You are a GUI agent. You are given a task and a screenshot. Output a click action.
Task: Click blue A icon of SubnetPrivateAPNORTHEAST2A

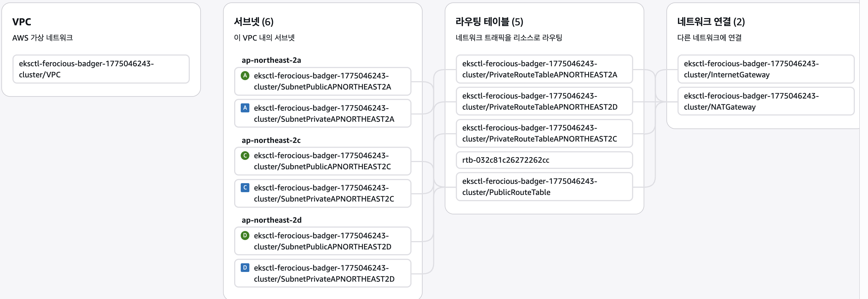point(245,108)
